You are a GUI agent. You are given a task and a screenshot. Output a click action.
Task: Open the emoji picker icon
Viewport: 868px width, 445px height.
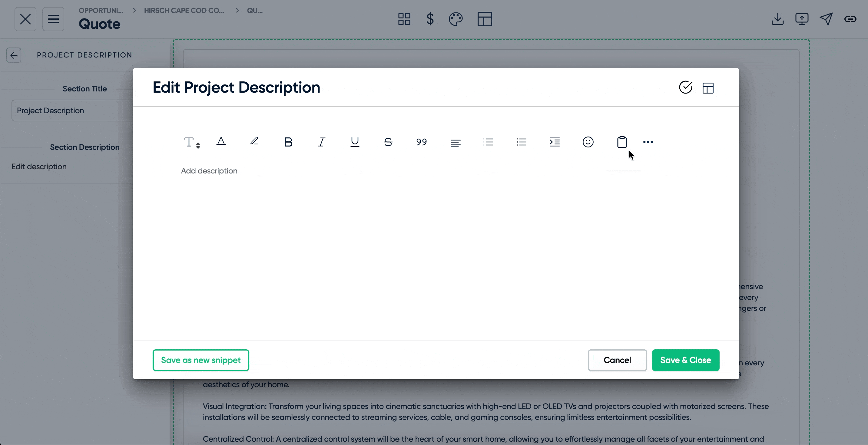coord(588,142)
